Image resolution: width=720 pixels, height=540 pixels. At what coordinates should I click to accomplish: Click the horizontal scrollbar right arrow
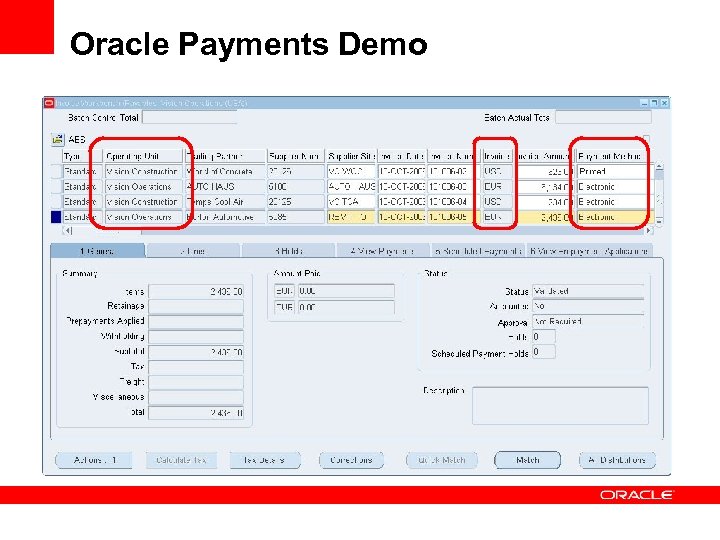coord(649,231)
